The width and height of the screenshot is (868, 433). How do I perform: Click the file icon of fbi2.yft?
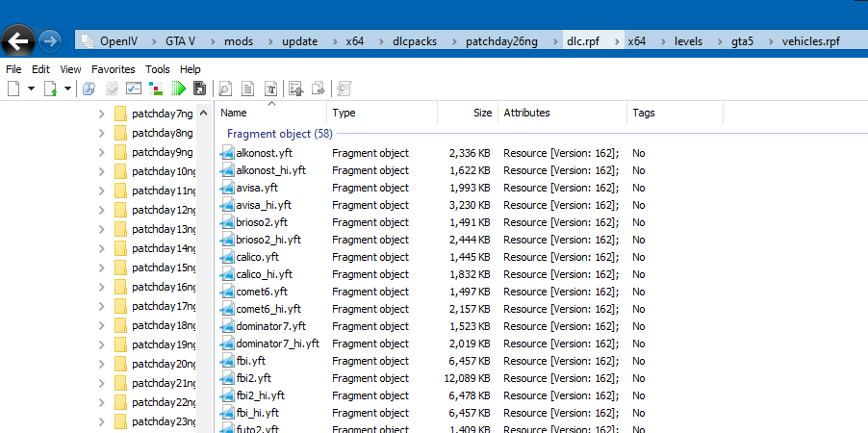click(x=227, y=378)
